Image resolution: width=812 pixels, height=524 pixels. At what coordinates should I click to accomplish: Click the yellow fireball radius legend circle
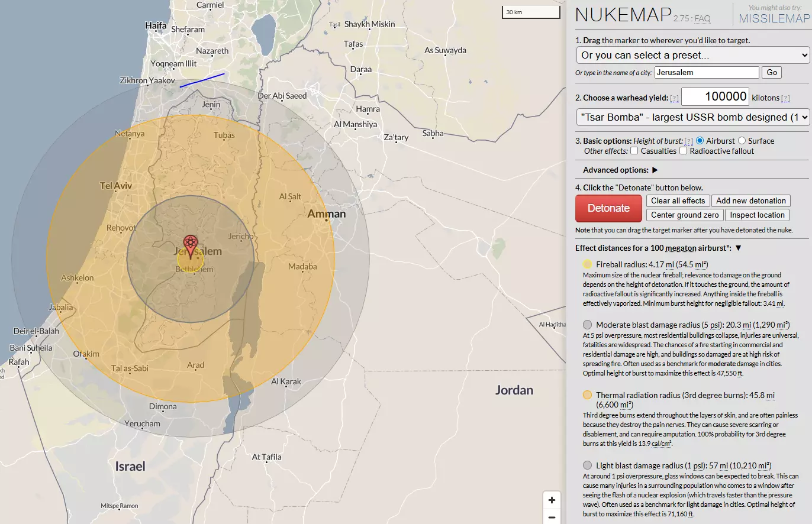click(587, 264)
